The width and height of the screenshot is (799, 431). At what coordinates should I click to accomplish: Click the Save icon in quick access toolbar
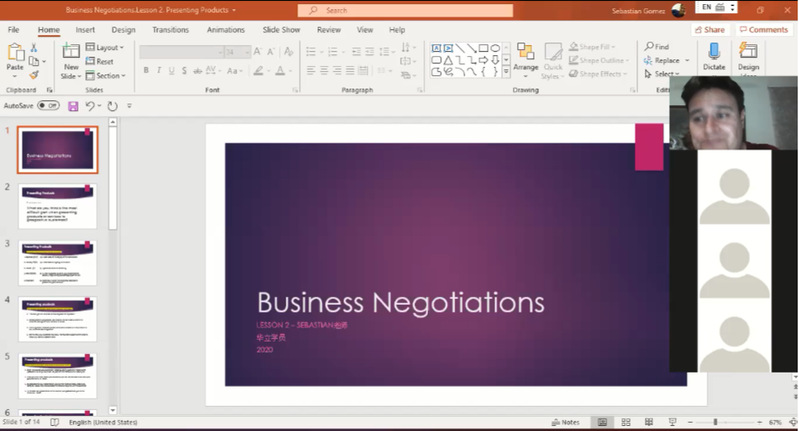[x=73, y=105]
